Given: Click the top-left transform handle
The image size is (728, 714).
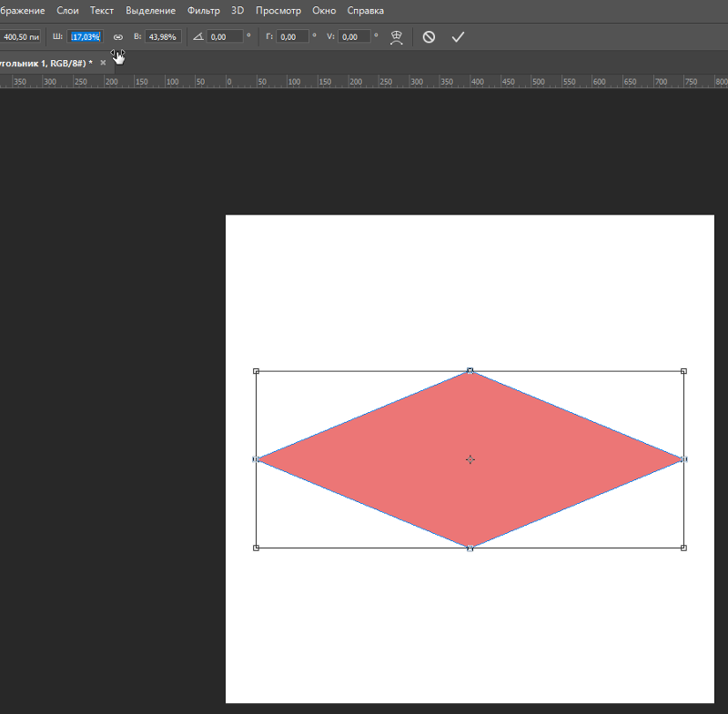Looking at the screenshot, I should coord(256,371).
